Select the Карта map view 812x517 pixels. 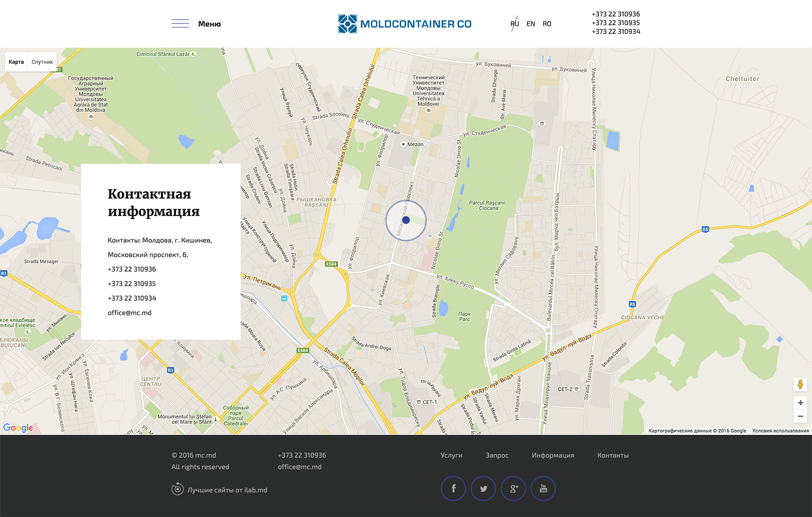click(x=16, y=62)
